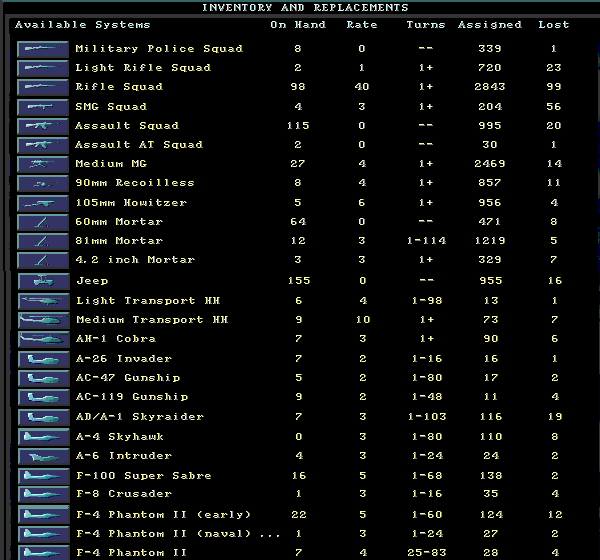Screen dimensions: 600x560
Task: Click the SMG Squad lost value 56
Action: pyautogui.click(x=554, y=107)
